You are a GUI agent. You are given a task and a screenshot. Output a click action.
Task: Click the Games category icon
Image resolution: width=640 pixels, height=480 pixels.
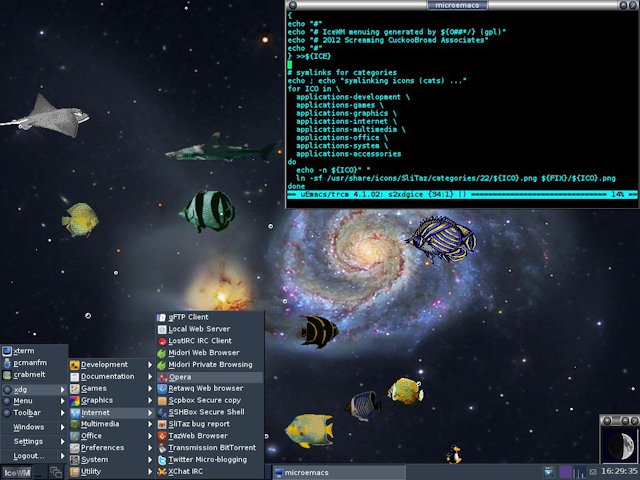pos(74,389)
